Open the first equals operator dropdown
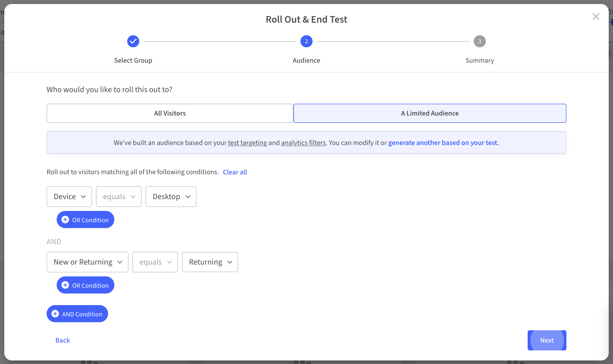 click(x=119, y=197)
